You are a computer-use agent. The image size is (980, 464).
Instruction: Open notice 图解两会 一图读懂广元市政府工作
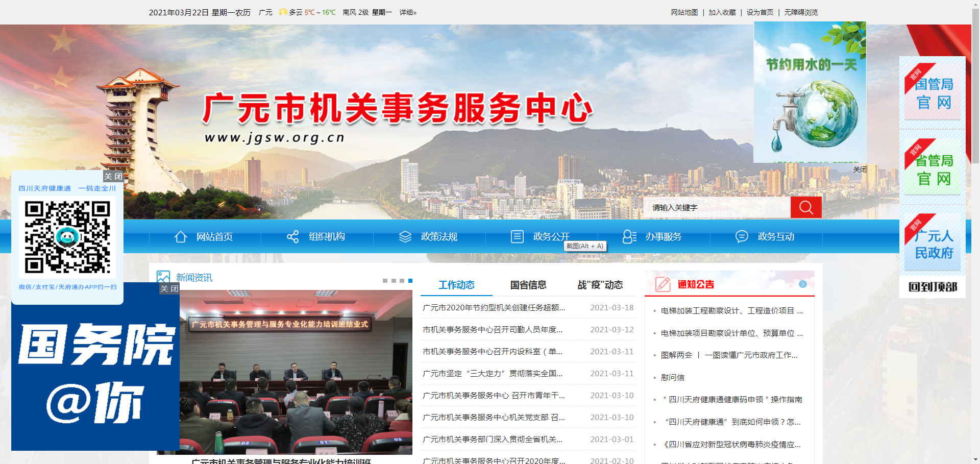point(729,355)
